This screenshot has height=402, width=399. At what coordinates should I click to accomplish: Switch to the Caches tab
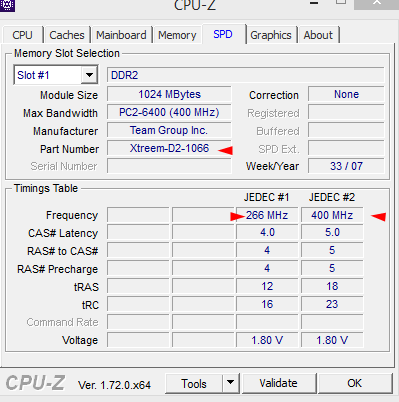pyautogui.click(x=67, y=35)
